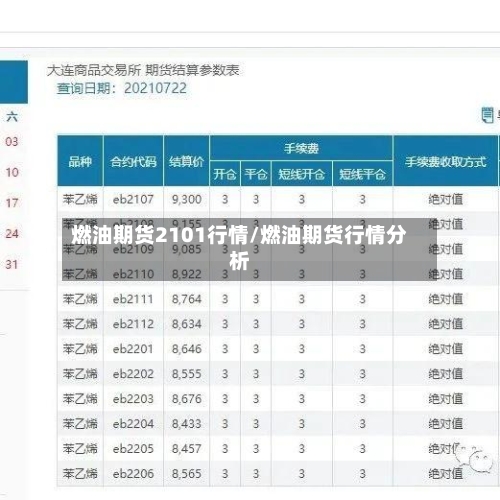Pick date 17 in the calendar
This screenshot has width=500, height=500.
(12, 203)
